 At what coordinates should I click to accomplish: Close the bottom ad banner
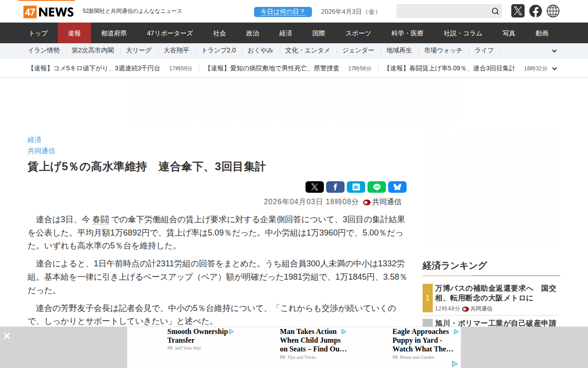point(7,336)
